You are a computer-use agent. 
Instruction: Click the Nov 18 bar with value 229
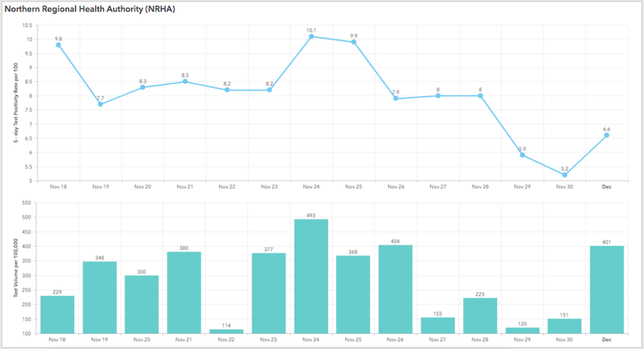[58, 315]
